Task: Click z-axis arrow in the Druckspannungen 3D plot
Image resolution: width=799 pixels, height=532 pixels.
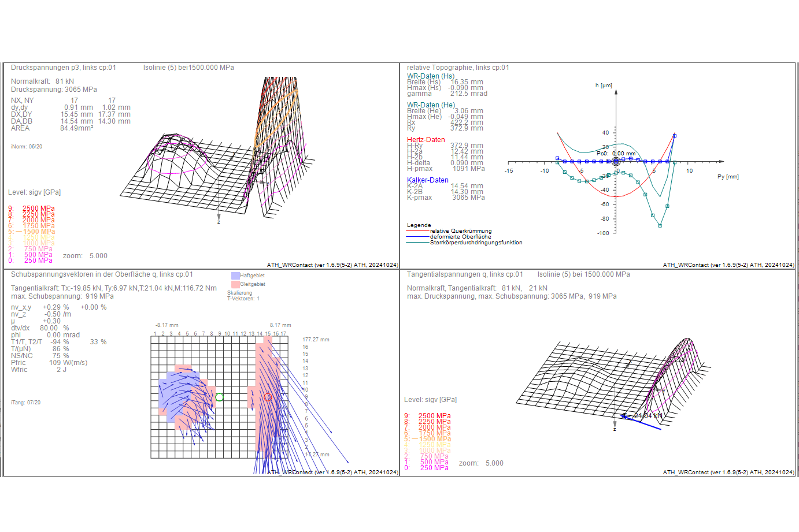Action: tap(219, 218)
